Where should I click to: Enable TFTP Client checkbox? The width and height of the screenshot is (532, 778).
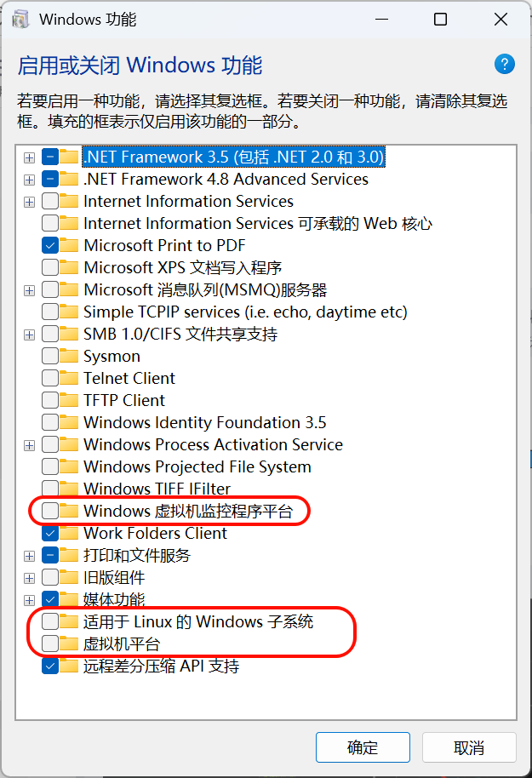[50, 400]
